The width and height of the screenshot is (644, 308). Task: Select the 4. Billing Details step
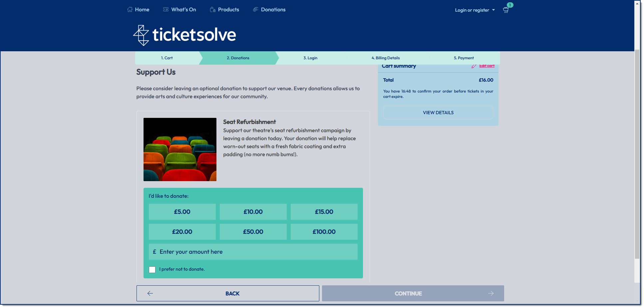click(386, 58)
